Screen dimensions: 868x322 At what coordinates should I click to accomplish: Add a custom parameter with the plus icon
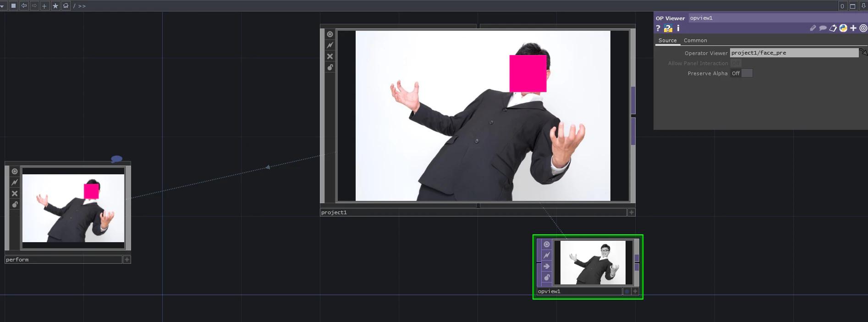tap(853, 28)
